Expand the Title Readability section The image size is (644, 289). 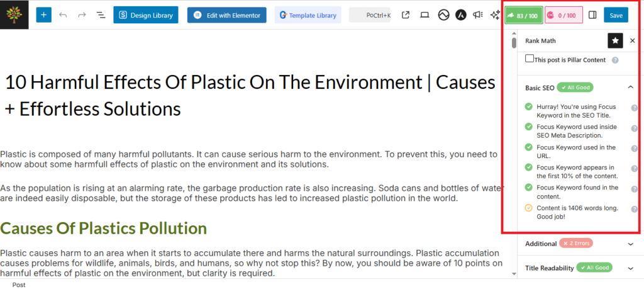click(630, 268)
